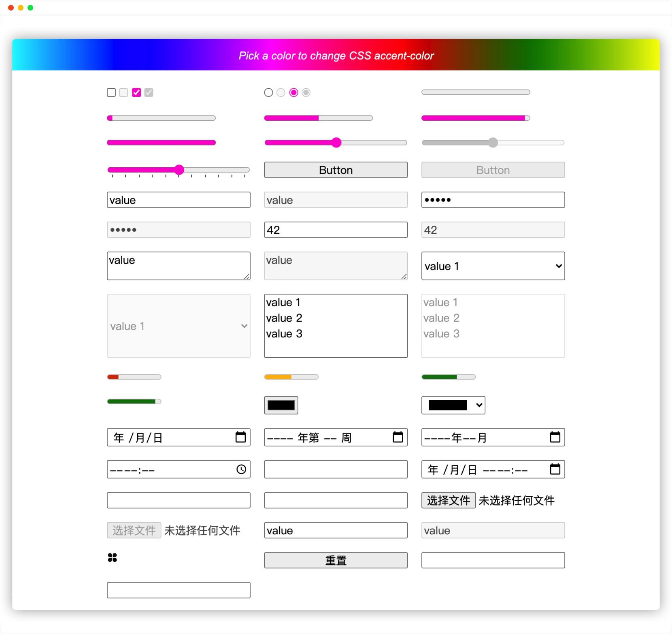Click the number field containing 42
The image size is (672, 634).
pos(336,230)
